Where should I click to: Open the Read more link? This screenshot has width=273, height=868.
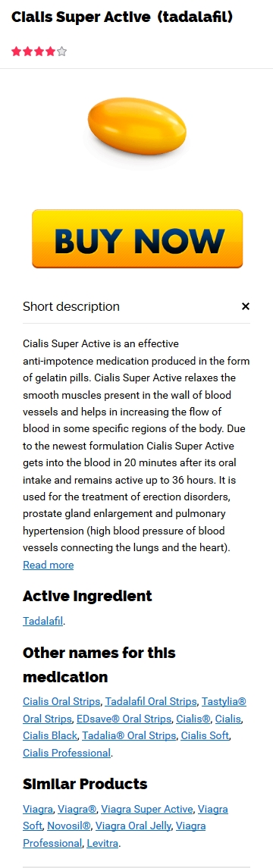(49, 565)
